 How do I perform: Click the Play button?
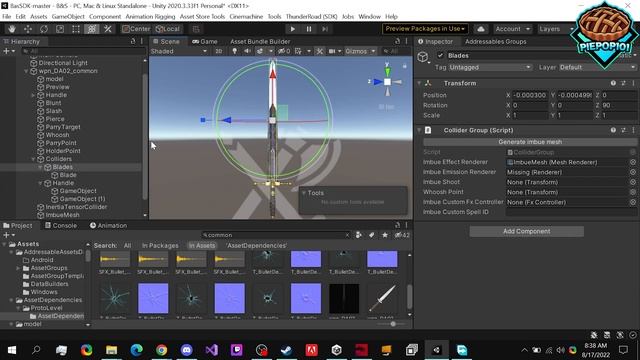click(x=293, y=29)
